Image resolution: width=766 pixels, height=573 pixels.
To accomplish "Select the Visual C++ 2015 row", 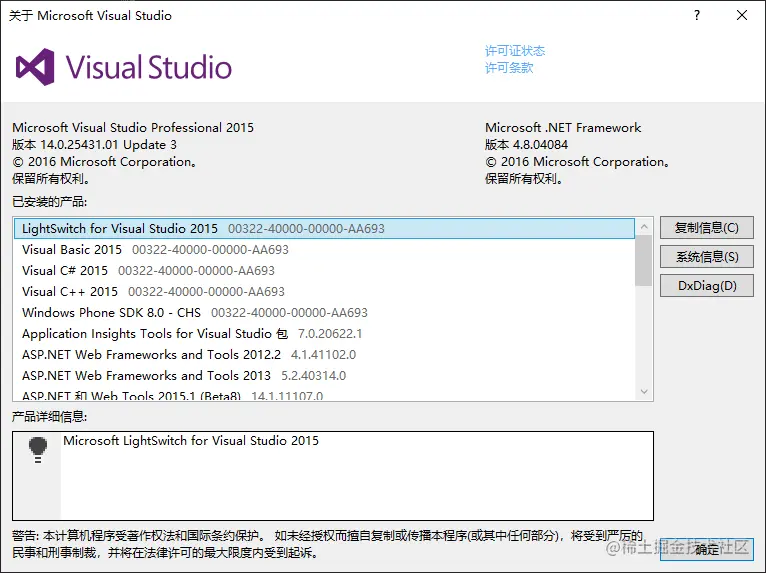I will coord(324,292).
